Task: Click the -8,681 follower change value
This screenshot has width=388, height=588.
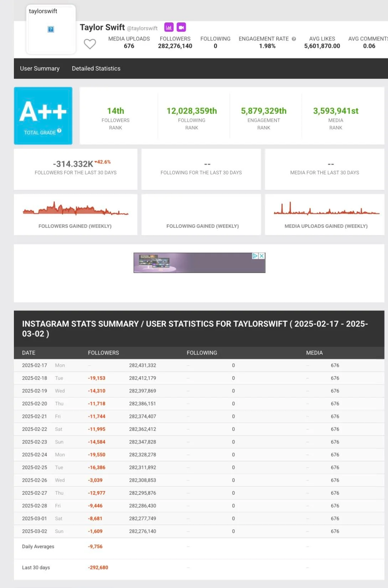Action: 95,519
